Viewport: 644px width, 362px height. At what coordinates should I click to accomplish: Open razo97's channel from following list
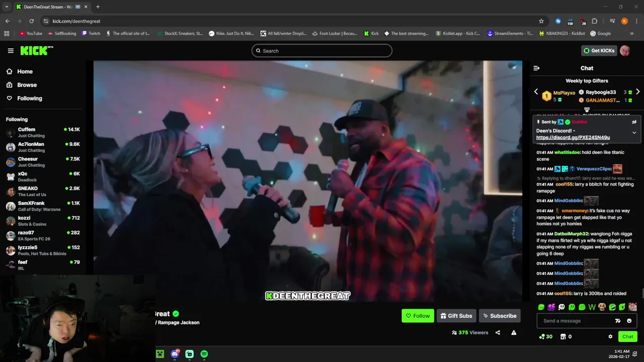(x=43, y=235)
